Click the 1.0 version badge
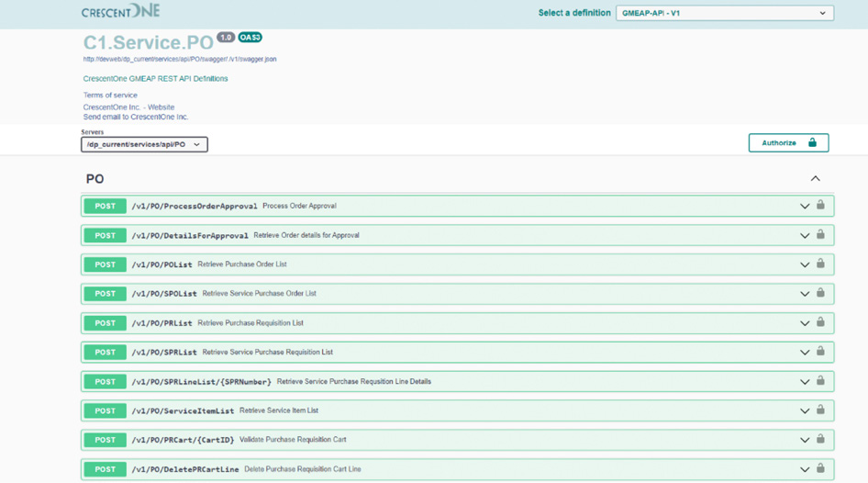Screen dimensions: 868x483 click(226, 37)
